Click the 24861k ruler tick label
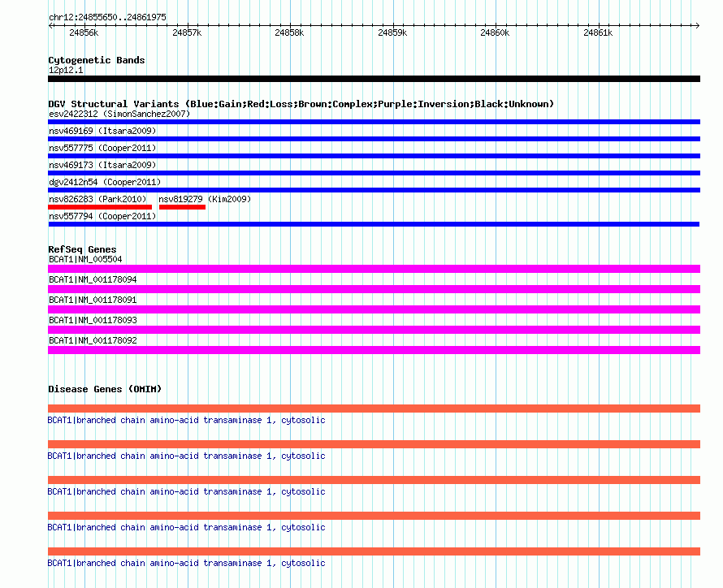The image size is (723, 588). pos(598,32)
